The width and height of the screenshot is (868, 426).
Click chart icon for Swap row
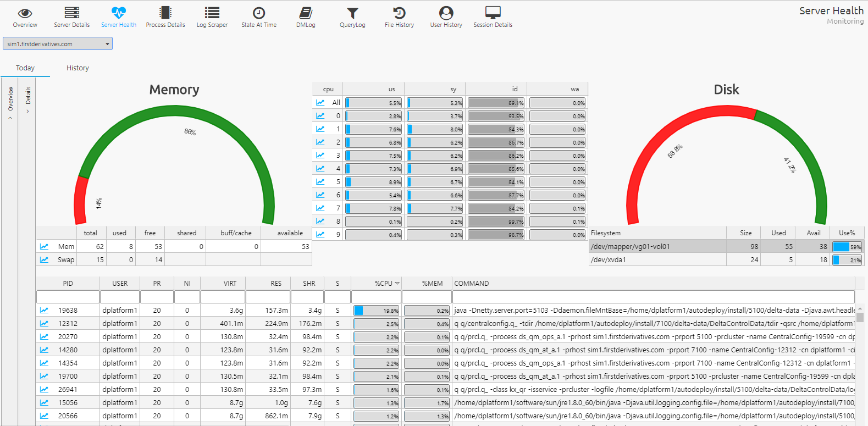coord(44,259)
